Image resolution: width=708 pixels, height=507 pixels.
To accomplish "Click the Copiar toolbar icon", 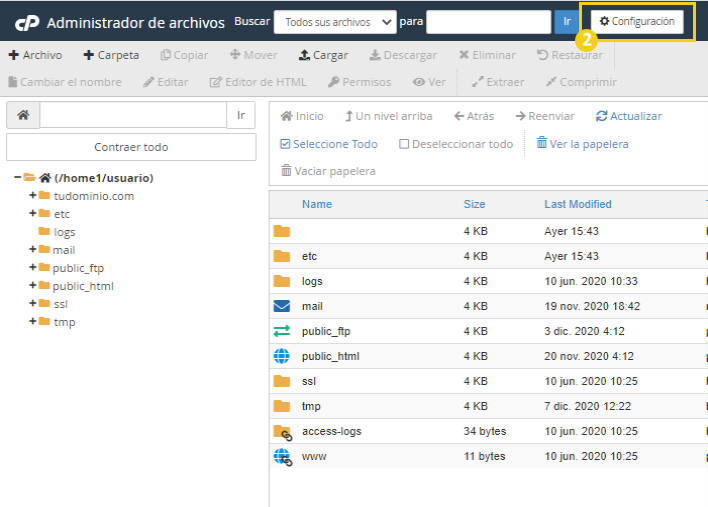I will pos(165,55).
